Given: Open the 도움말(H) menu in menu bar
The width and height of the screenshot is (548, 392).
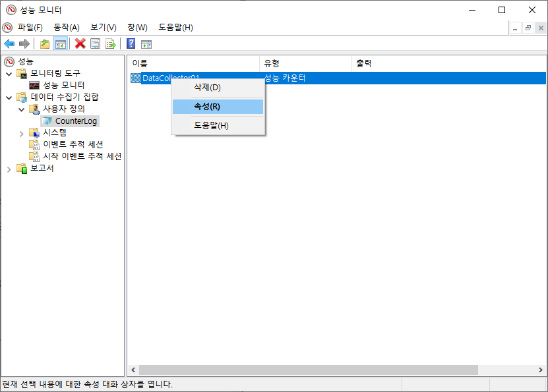Looking at the screenshot, I should (x=175, y=27).
